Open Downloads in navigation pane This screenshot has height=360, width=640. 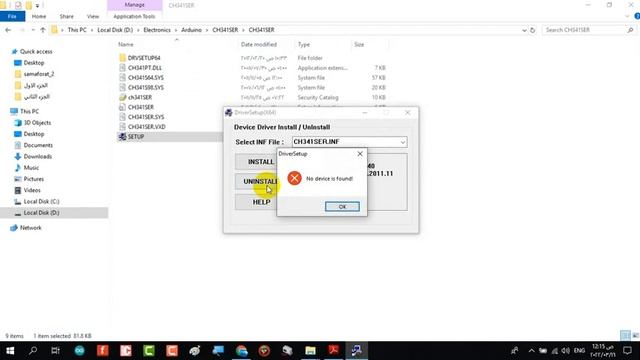pos(38,156)
